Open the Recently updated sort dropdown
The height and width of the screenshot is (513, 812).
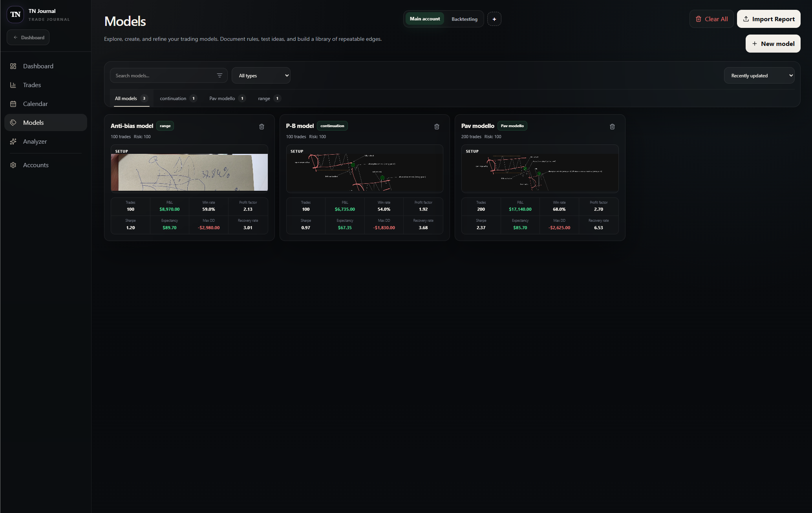point(759,75)
